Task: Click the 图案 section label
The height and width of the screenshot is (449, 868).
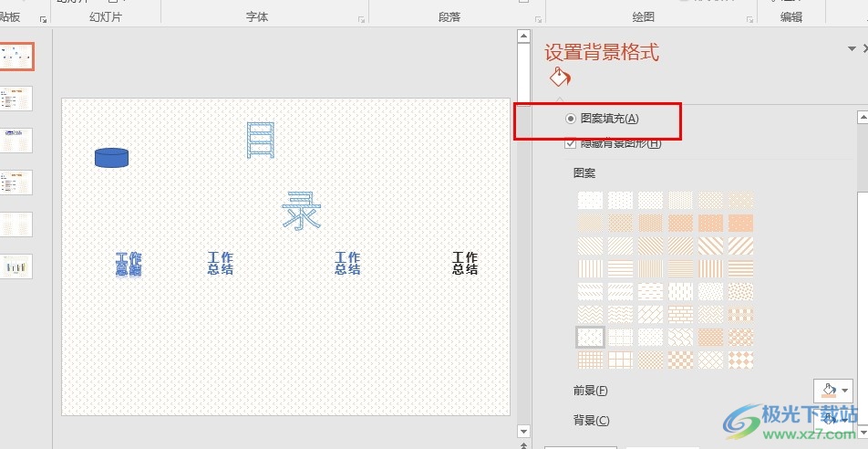Action: [584, 173]
